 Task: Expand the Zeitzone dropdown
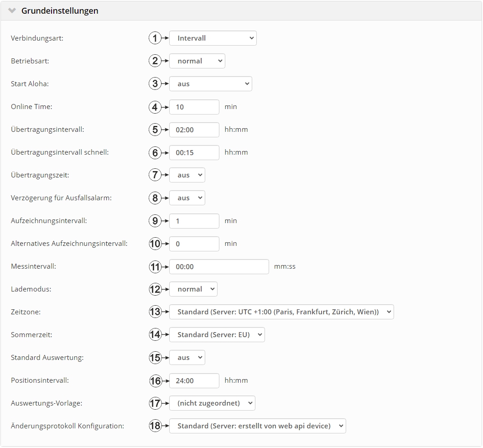[281, 312]
